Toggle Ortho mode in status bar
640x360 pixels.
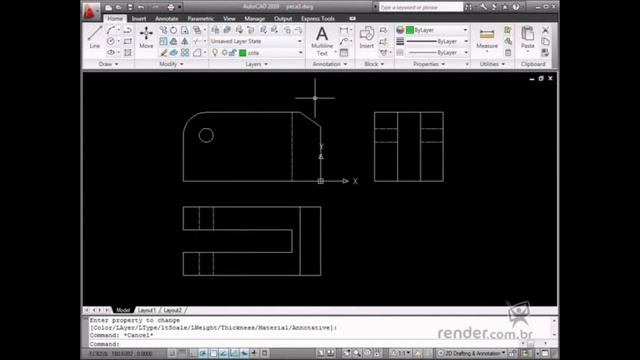tap(193, 353)
